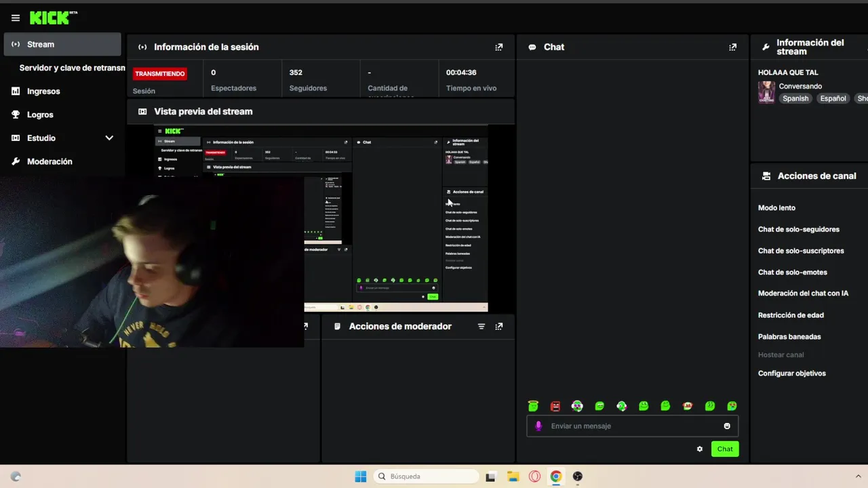Insert the headset with microphone emote
The image size is (868, 488).
coord(621,406)
